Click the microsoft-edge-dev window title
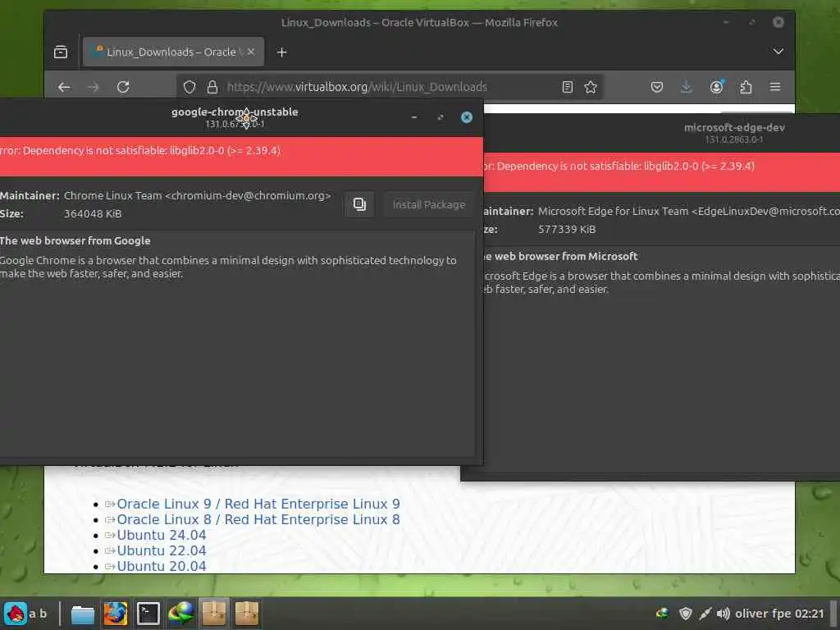This screenshot has height=630, width=840. 734,127
